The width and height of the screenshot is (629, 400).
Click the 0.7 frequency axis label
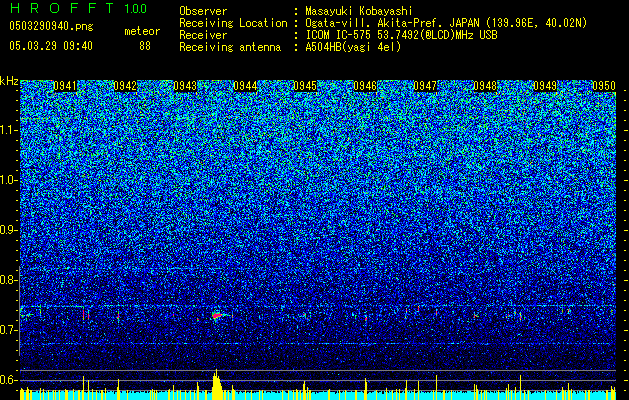point(8,330)
